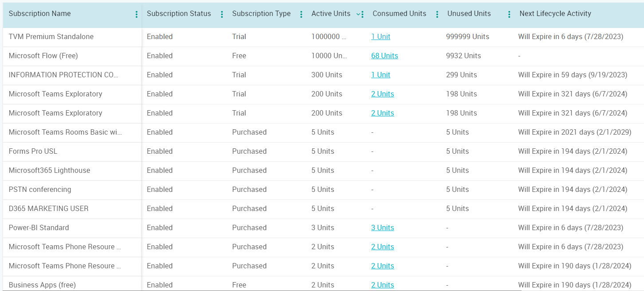Click Next Lifecycle Activity column header
644x291 pixels.
[555, 14]
